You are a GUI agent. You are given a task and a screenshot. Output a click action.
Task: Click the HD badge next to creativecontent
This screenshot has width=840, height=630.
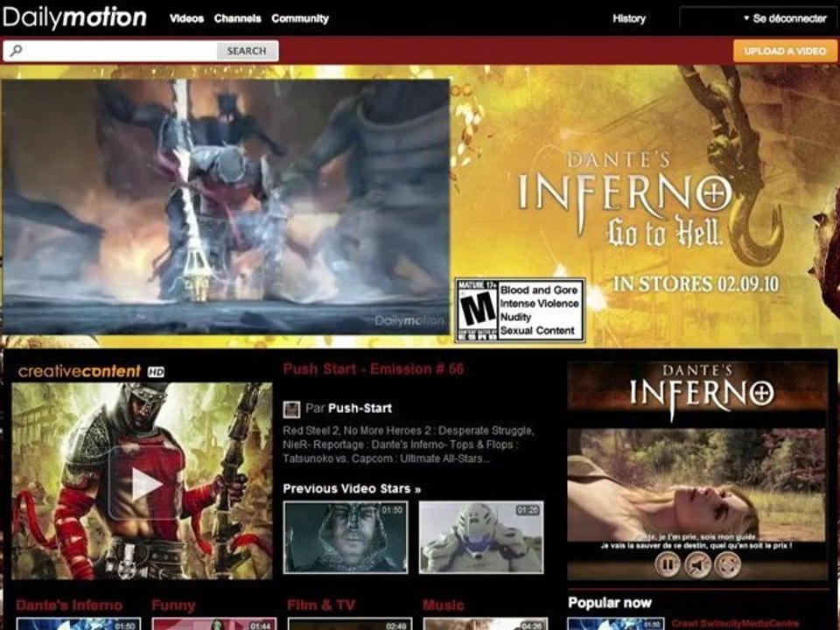[x=156, y=372]
